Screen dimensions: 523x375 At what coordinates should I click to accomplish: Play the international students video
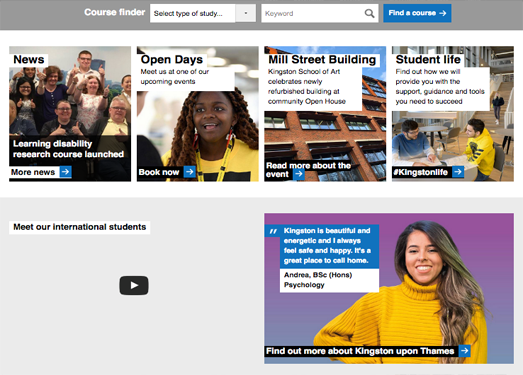(134, 285)
